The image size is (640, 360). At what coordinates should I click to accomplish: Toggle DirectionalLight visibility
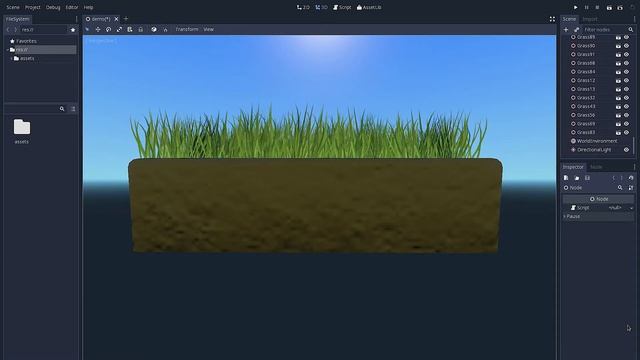tap(627, 150)
